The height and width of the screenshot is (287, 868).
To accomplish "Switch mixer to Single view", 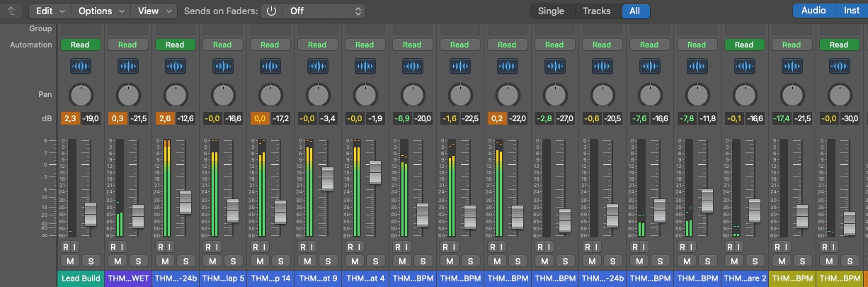I will point(551,11).
